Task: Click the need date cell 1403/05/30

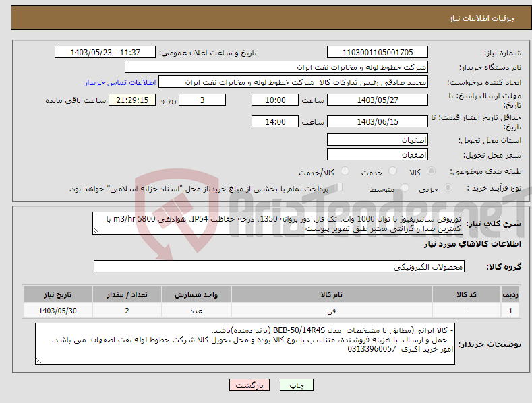Action: pos(58,311)
